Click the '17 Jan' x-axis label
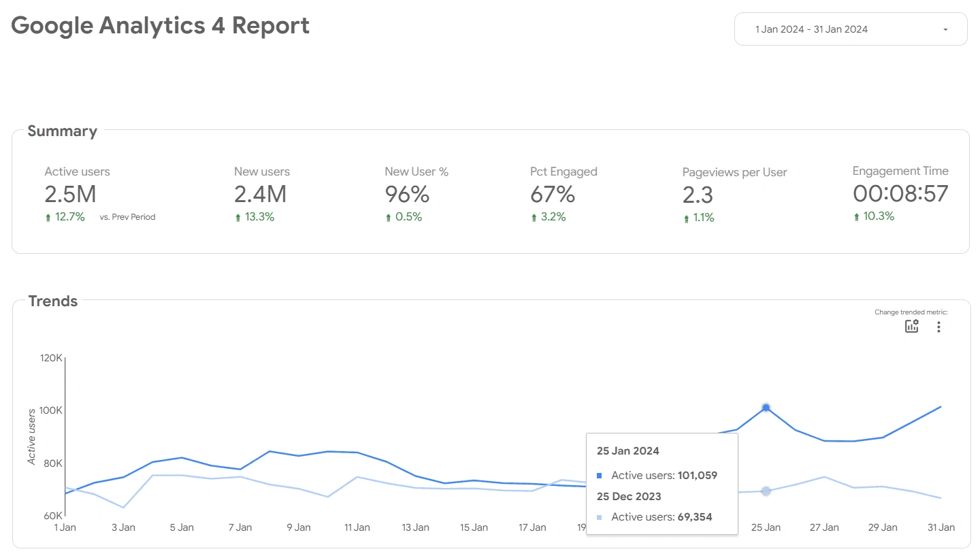Viewport: 980px width, 558px height. pyautogui.click(x=532, y=527)
